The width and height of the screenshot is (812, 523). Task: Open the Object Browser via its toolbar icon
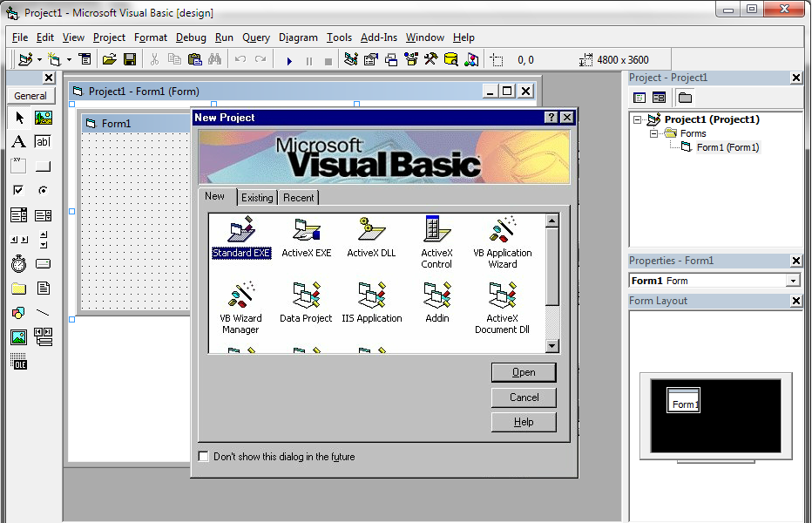point(410,58)
